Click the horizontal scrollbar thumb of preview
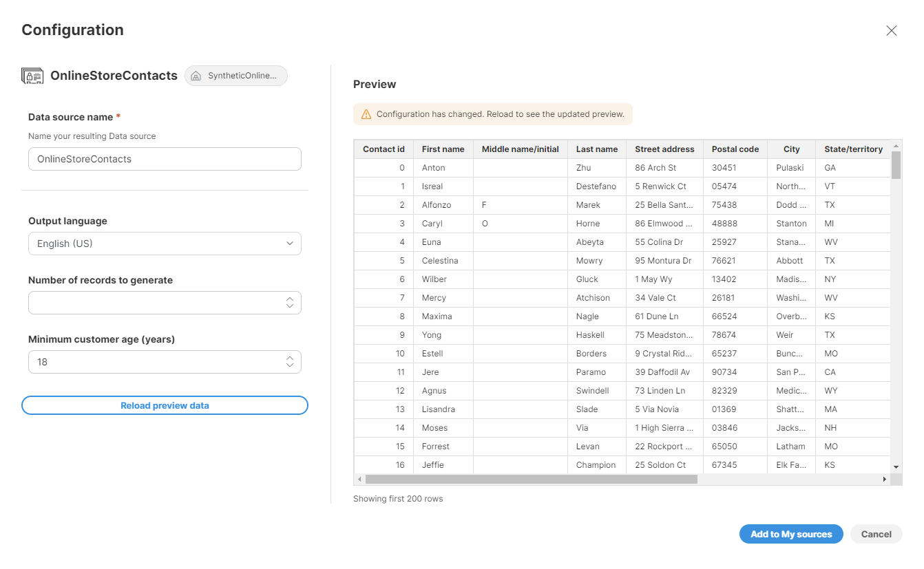 pos(531,479)
